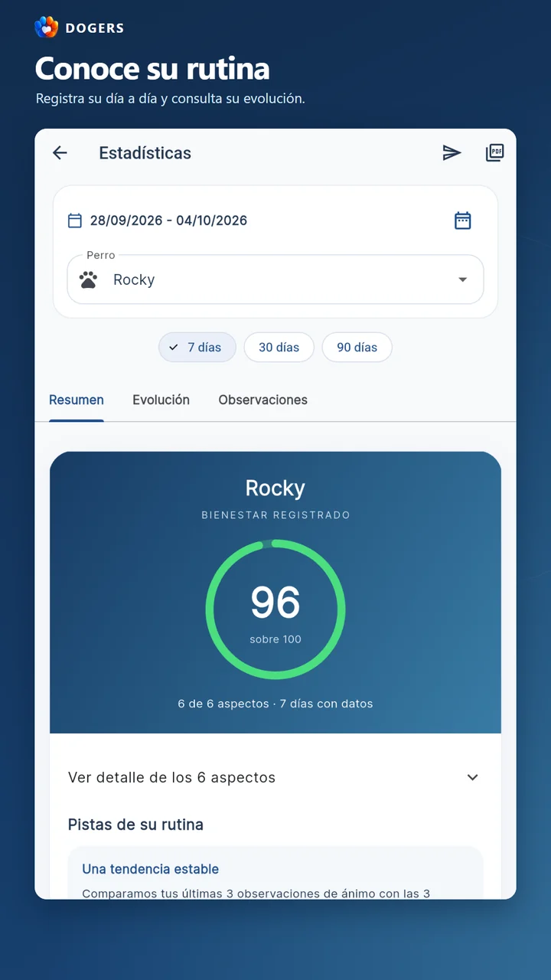This screenshot has width=551, height=980.
Task: Select the Rocky dog combo box
Action: [275, 279]
